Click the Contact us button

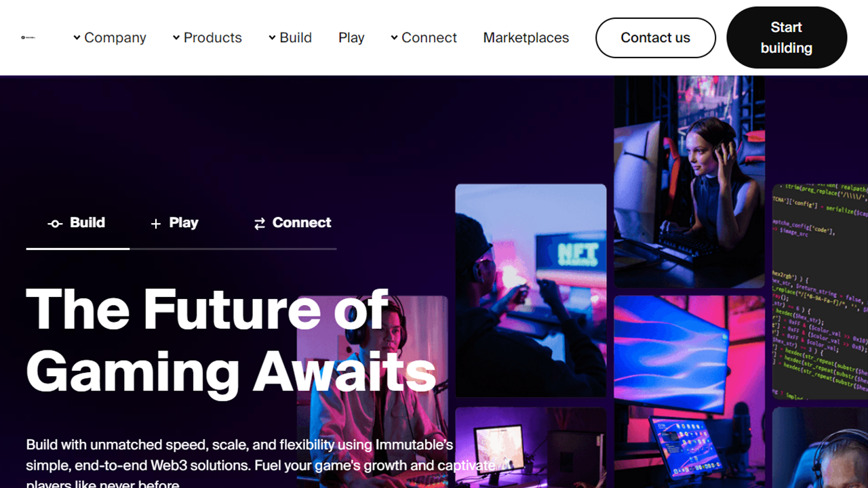656,38
